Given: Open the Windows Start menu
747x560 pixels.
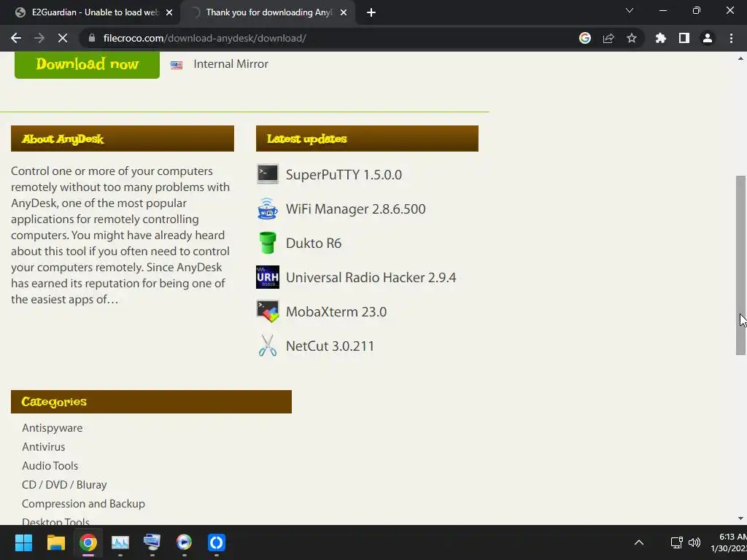Looking at the screenshot, I should [x=23, y=542].
